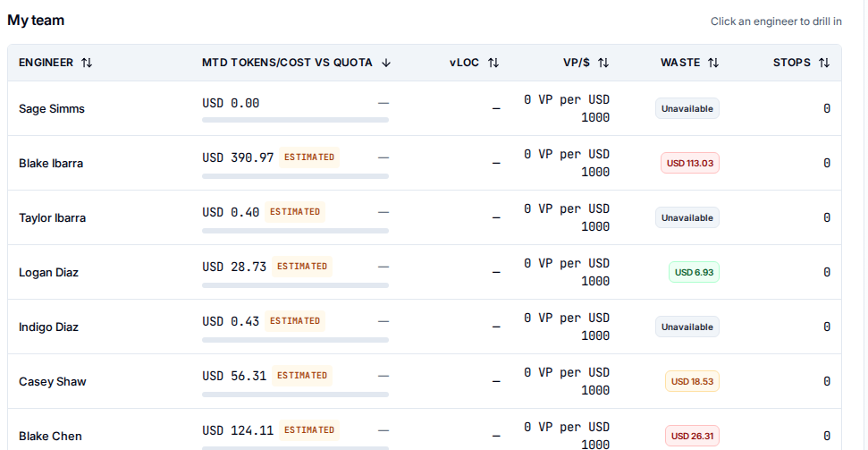Click Unavailable badge in Taylor Ibarra row
The height and width of the screenshot is (450, 868).
tap(687, 217)
